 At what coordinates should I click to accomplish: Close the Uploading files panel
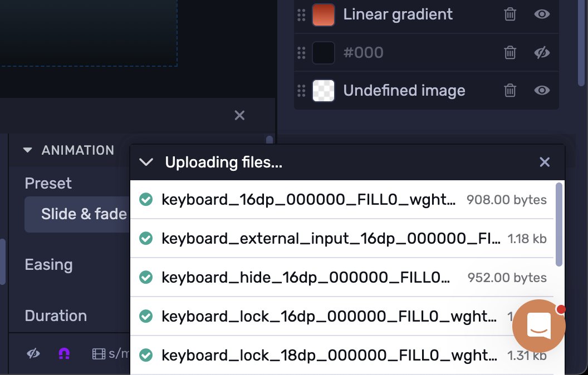click(545, 162)
